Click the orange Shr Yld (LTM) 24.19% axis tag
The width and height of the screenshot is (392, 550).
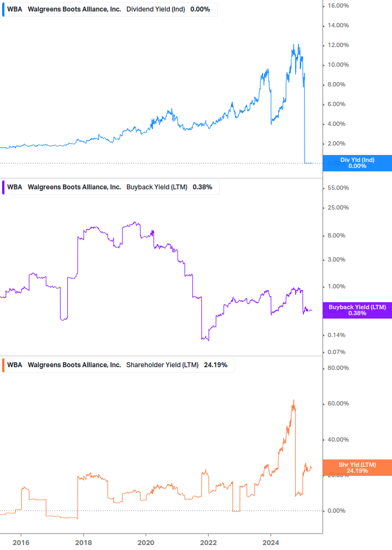[x=358, y=467]
